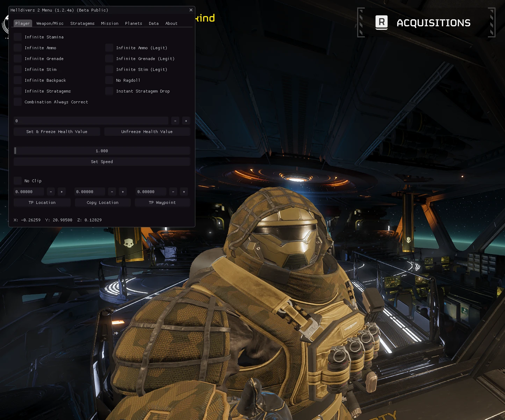Decrease the health value with the minus button
The image size is (505, 420).
(x=175, y=121)
